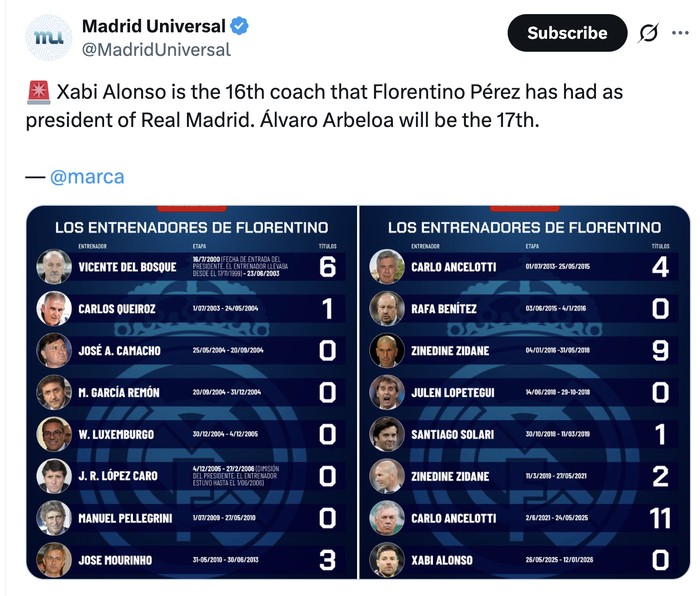
Task: Click Rafa Benítez's portrait photo
Action: [x=387, y=309]
